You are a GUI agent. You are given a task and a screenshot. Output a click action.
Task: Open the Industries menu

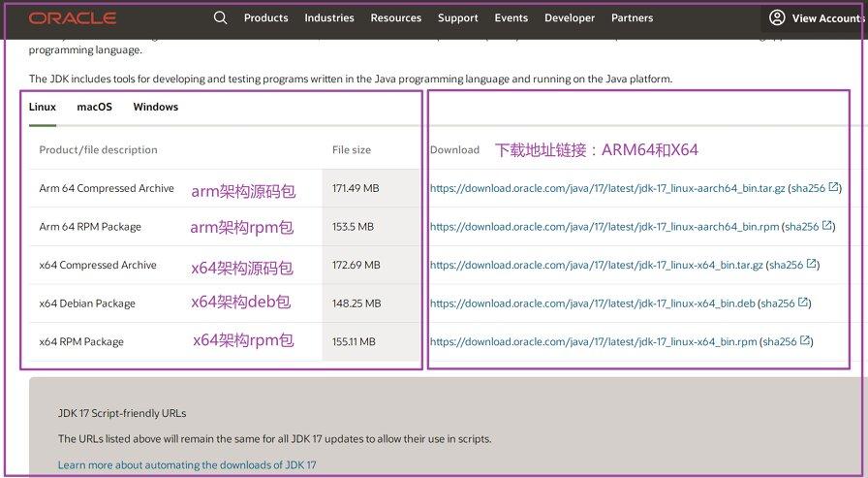[x=329, y=17]
